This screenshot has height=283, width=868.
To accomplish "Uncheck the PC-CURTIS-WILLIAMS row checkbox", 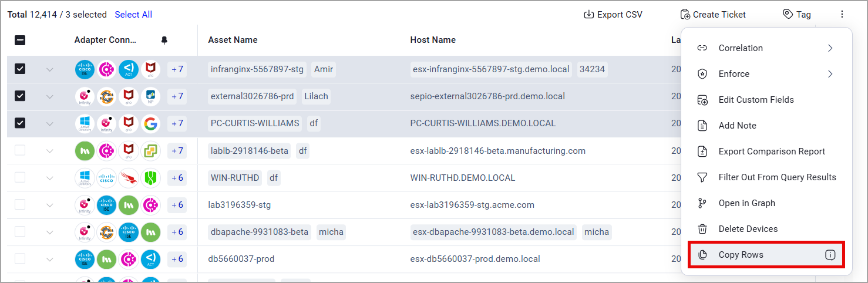I will click(20, 123).
